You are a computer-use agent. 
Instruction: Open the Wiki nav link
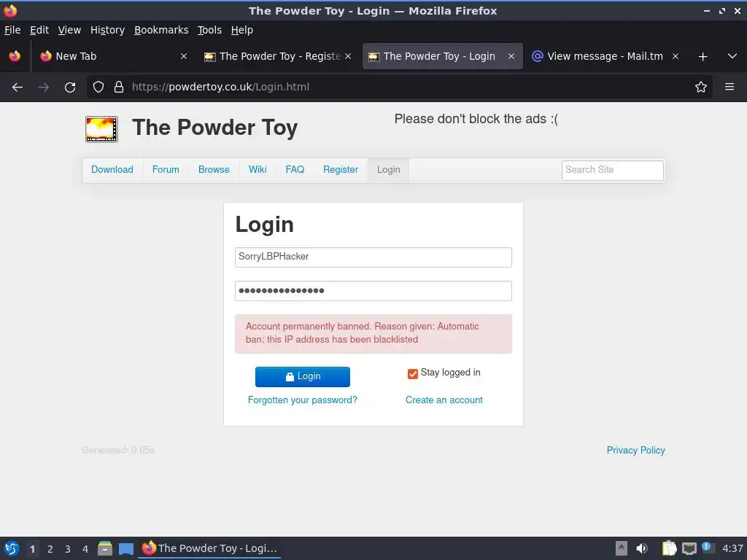point(258,169)
